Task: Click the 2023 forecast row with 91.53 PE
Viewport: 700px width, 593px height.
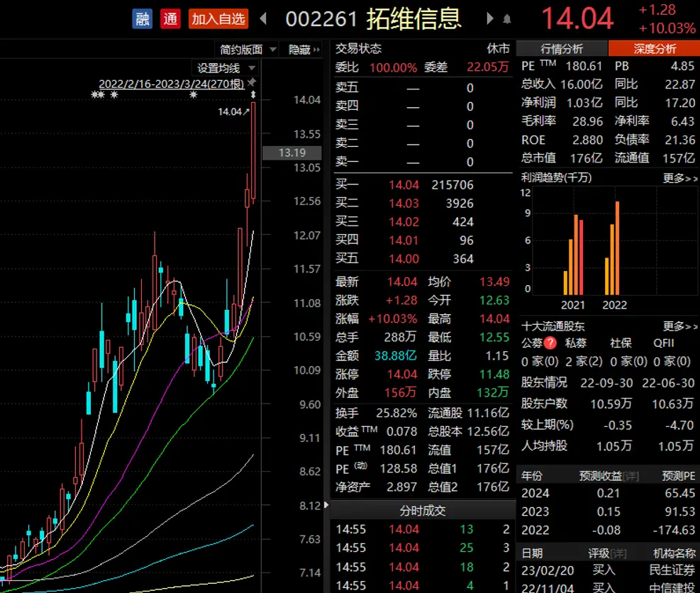Action: click(608, 511)
